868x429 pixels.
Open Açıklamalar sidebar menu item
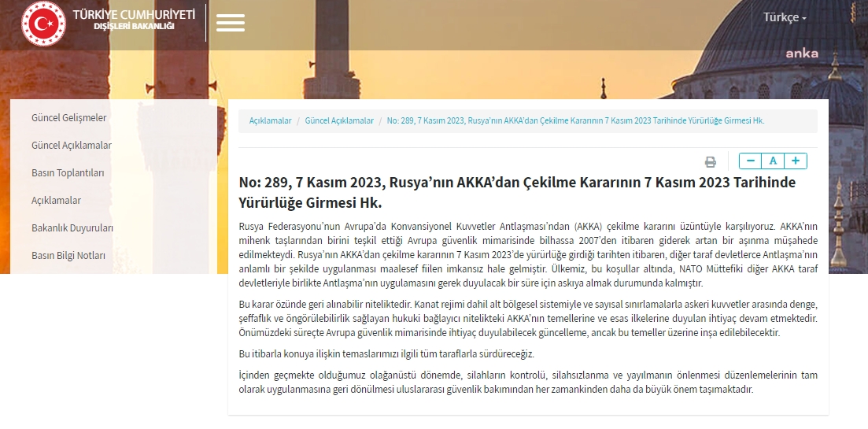[56, 201]
